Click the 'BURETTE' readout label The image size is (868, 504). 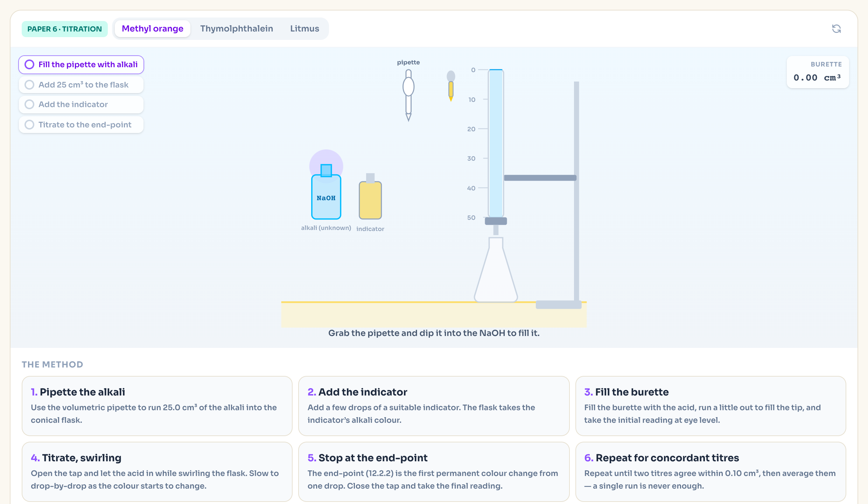click(x=826, y=64)
